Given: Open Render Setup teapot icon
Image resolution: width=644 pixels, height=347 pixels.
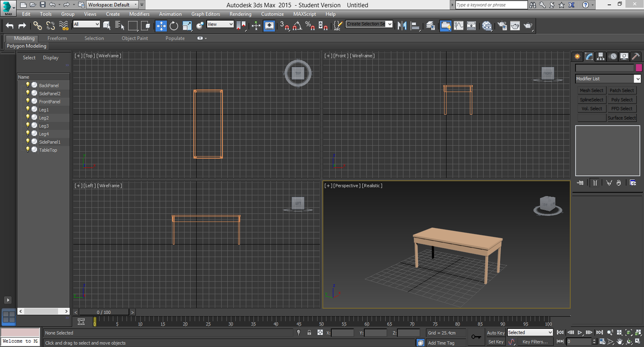Looking at the screenshot, I should tap(502, 25).
